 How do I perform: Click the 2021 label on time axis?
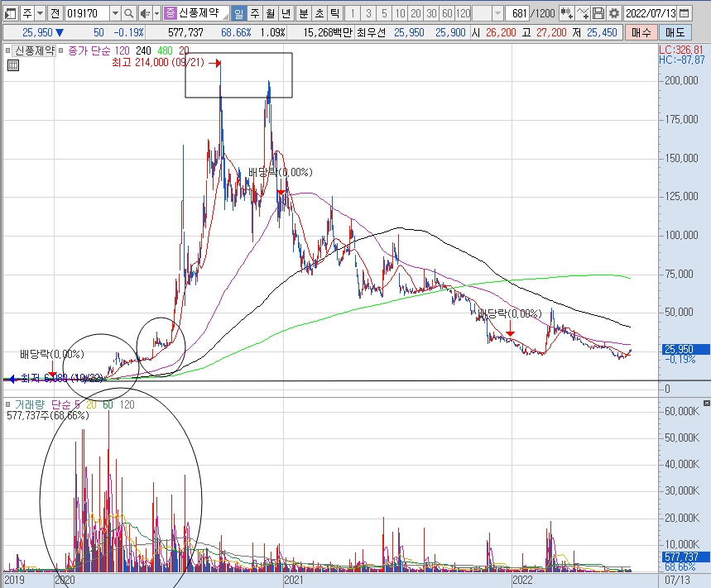293,580
